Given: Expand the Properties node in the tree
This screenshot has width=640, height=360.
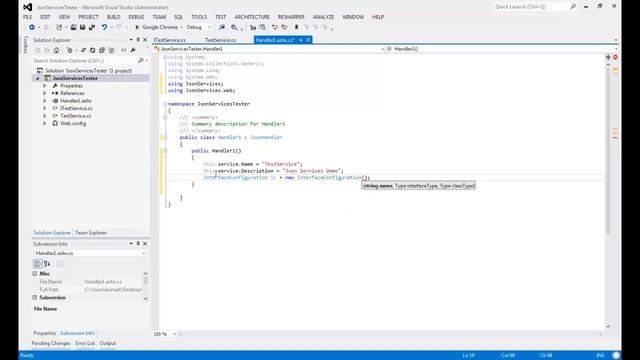Looking at the screenshot, I should click(45, 86).
